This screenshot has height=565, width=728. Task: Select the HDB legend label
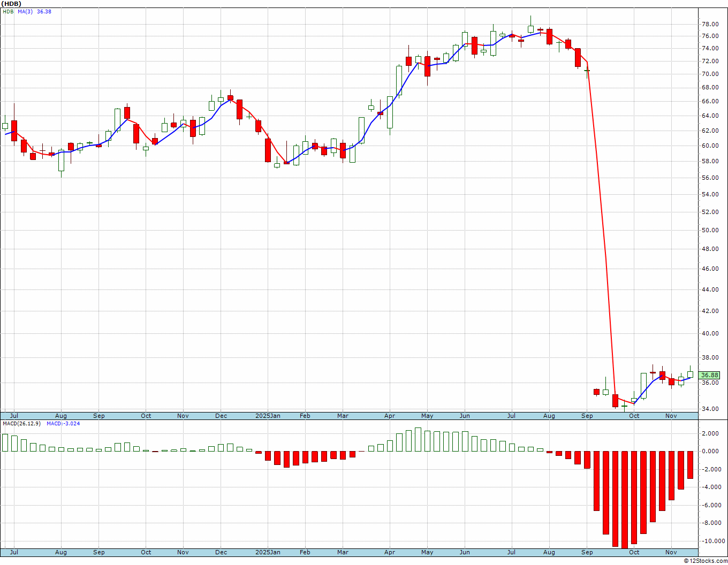click(x=8, y=11)
